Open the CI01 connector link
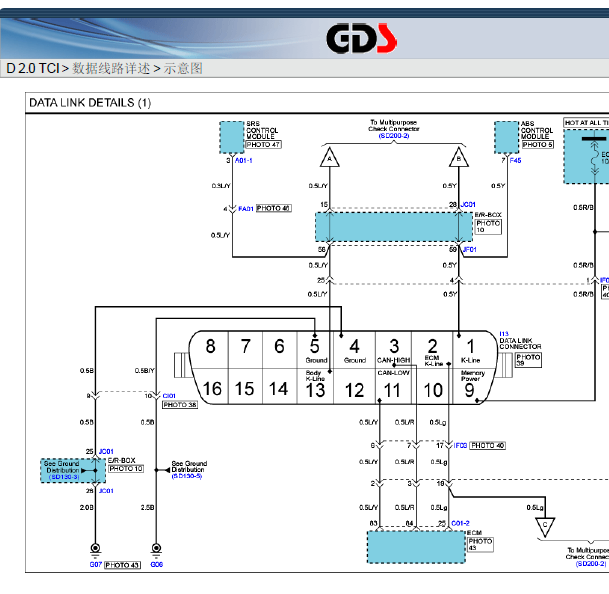Screen dimensions: 609x594 click(x=169, y=396)
